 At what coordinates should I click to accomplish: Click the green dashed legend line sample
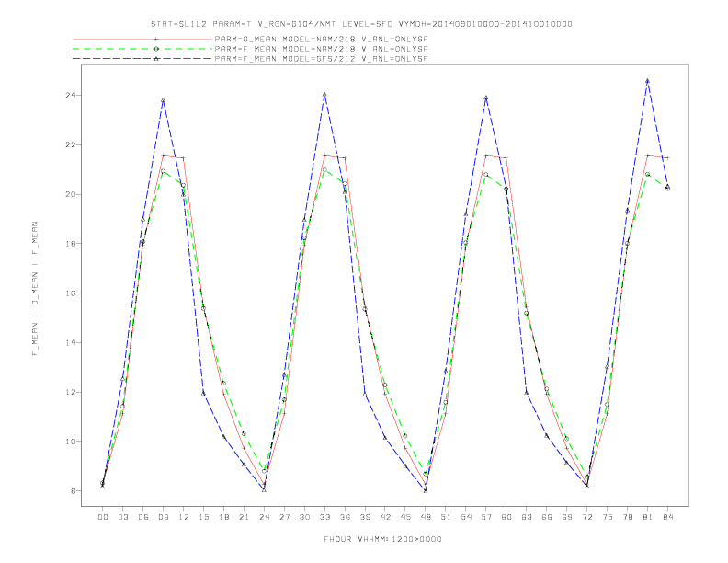[x=142, y=49]
